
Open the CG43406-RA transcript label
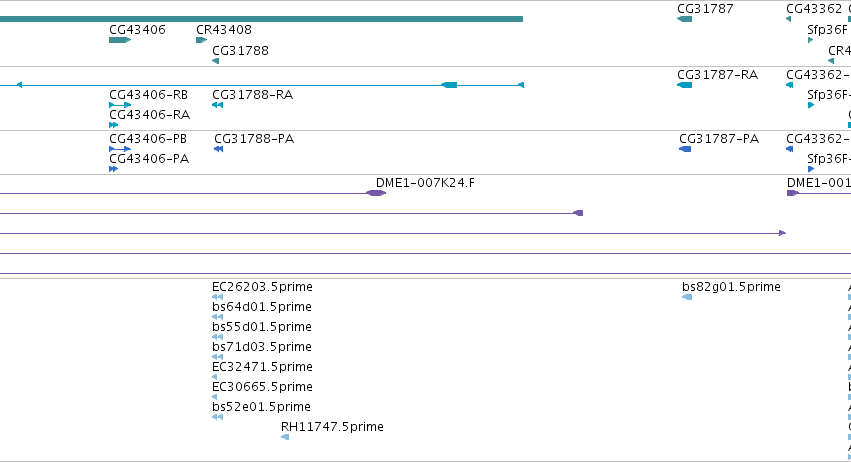[150, 115]
